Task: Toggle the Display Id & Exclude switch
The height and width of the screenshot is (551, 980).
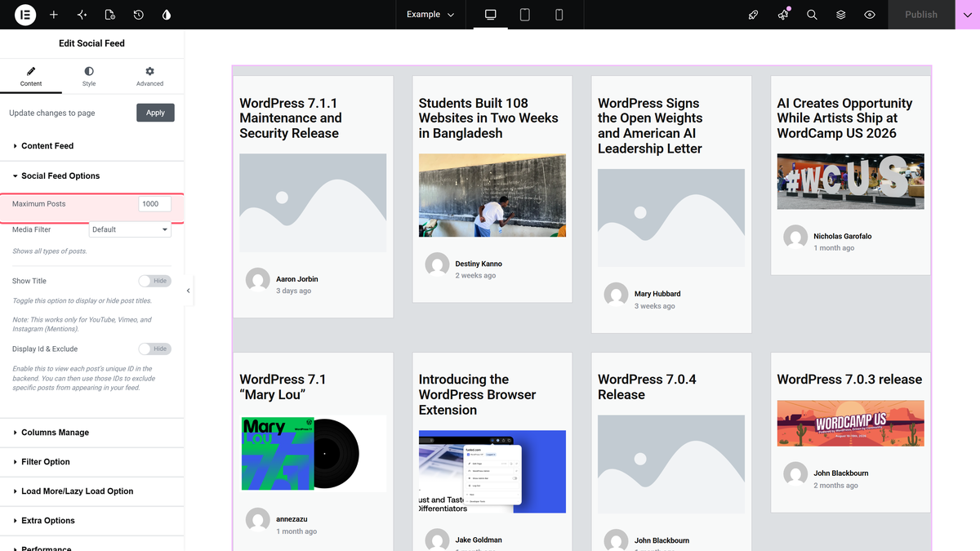Action: click(154, 349)
